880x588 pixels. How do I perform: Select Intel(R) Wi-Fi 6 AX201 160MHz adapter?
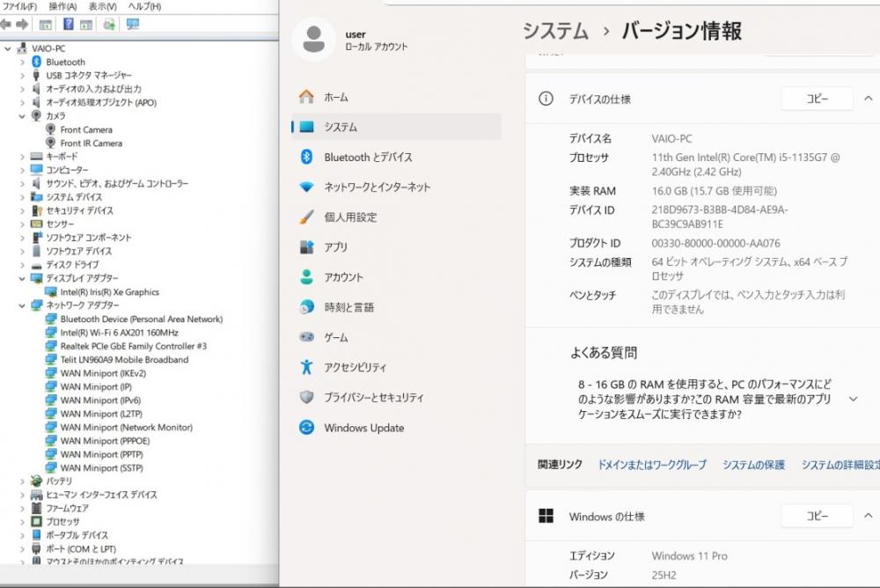click(x=119, y=333)
